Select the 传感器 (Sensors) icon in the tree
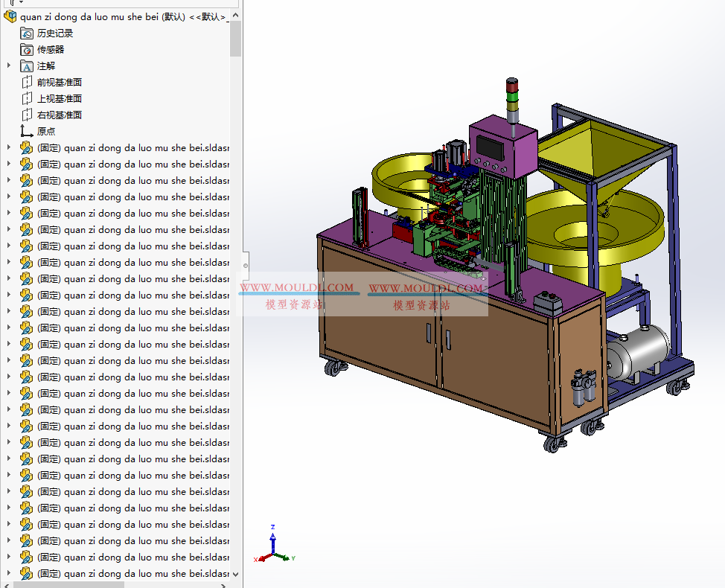Viewport: 725px width, 588px height. 28,49
